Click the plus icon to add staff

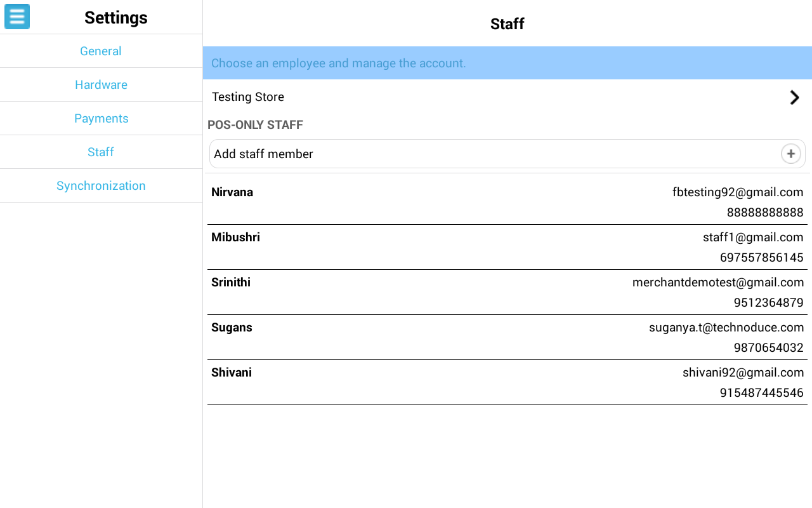[790, 154]
